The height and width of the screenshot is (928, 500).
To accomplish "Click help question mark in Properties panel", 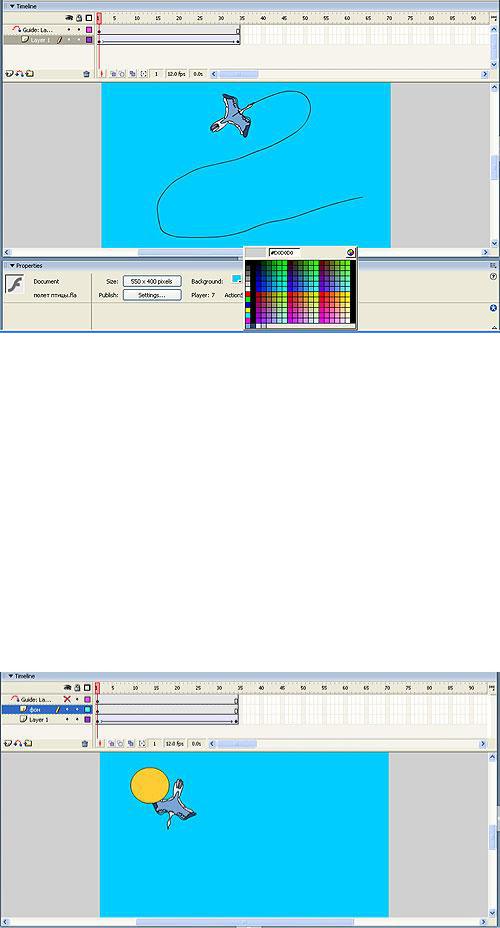I will [493, 276].
